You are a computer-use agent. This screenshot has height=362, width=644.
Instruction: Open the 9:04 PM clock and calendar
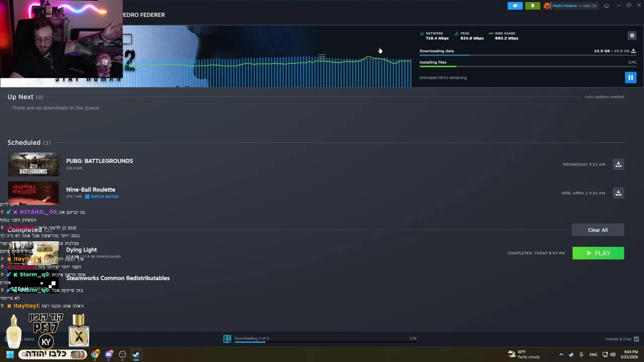[x=630, y=354]
